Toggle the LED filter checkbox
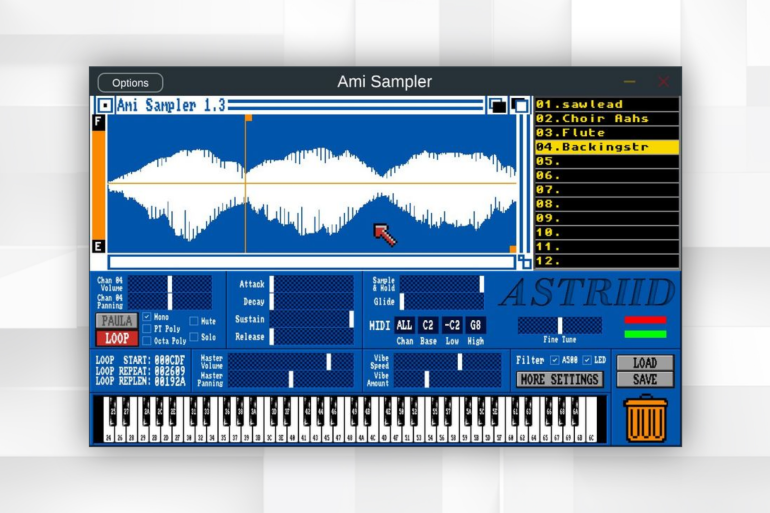 pos(587,360)
